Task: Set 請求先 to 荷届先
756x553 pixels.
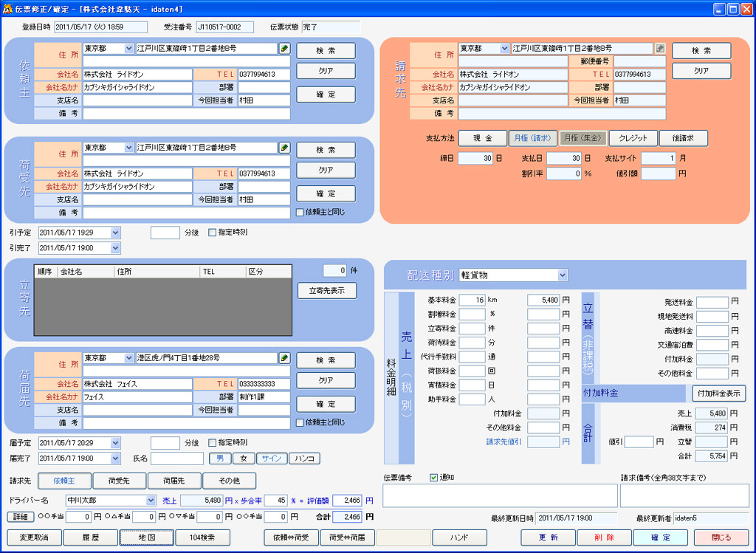Action: pos(174,481)
